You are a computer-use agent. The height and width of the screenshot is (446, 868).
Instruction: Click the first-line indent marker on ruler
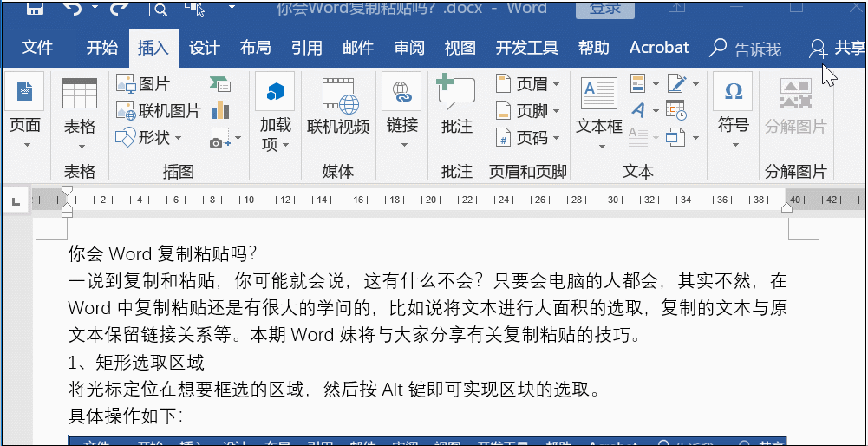(x=67, y=191)
